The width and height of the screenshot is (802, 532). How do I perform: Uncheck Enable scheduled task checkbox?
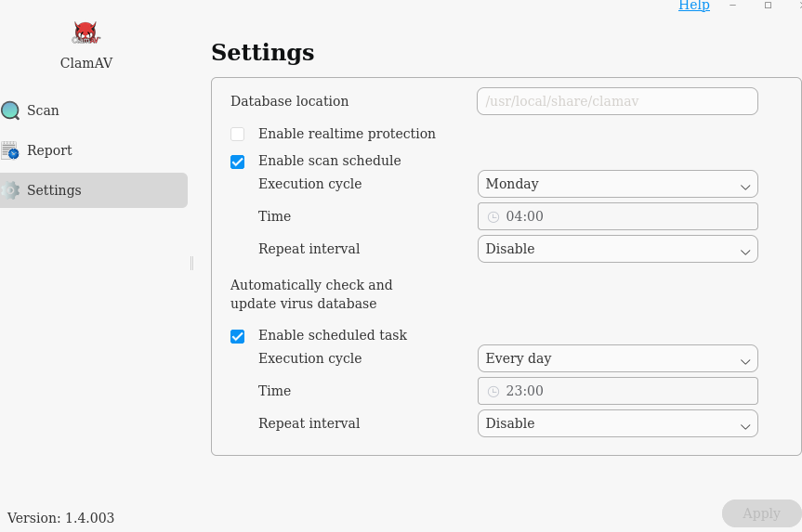238,336
